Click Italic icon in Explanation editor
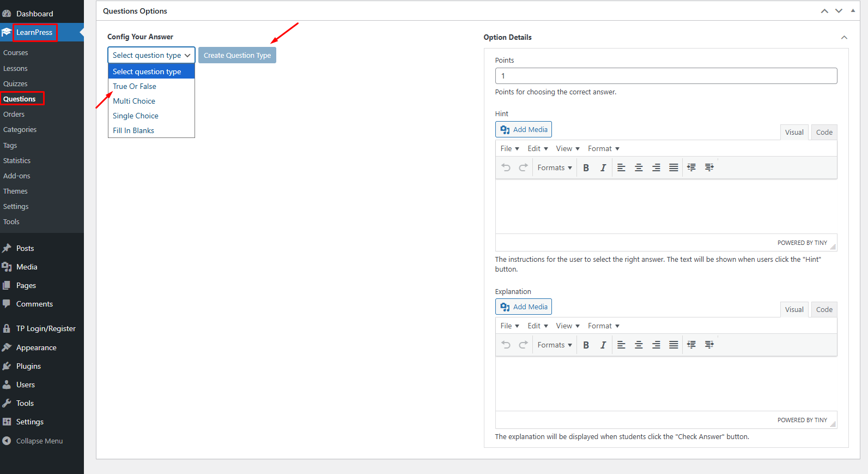This screenshot has width=868, height=474. [x=603, y=345]
